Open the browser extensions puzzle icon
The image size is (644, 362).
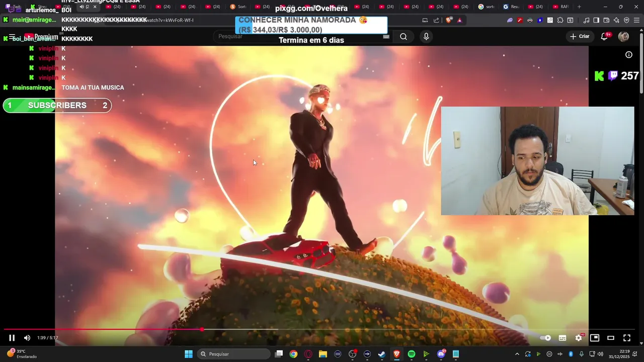point(560,20)
